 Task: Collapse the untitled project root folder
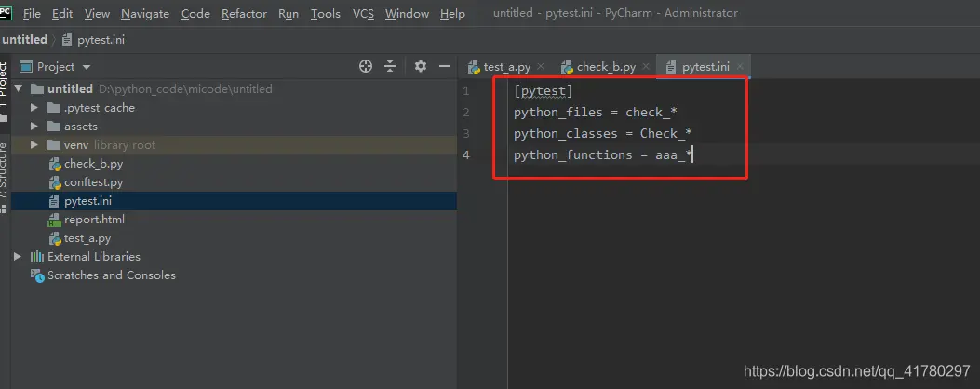[x=18, y=88]
